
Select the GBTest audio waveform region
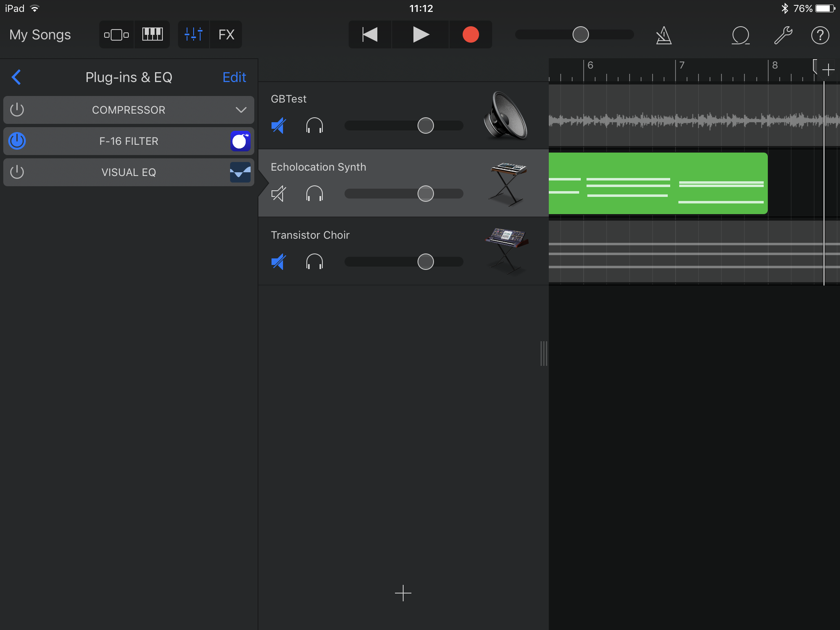(x=694, y=116)
